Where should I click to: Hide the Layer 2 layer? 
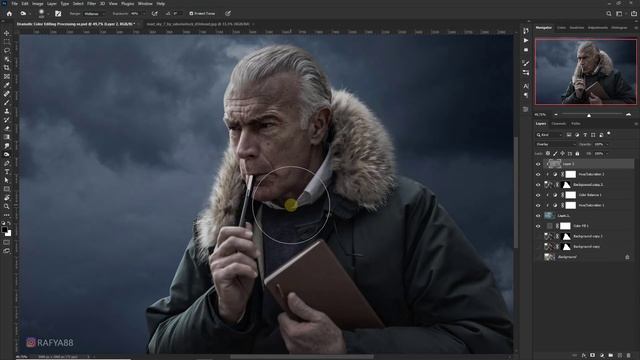[x=538, y=164]
